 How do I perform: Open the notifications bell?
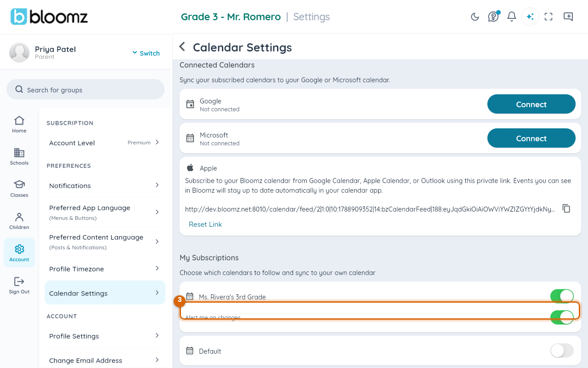tap(512, 17)
